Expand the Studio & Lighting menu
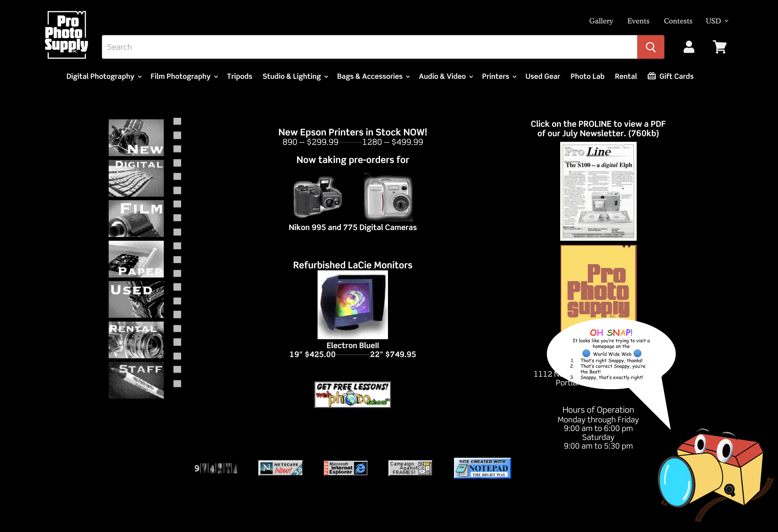Viewport: 778px width, 532px height. coord(295,76)
